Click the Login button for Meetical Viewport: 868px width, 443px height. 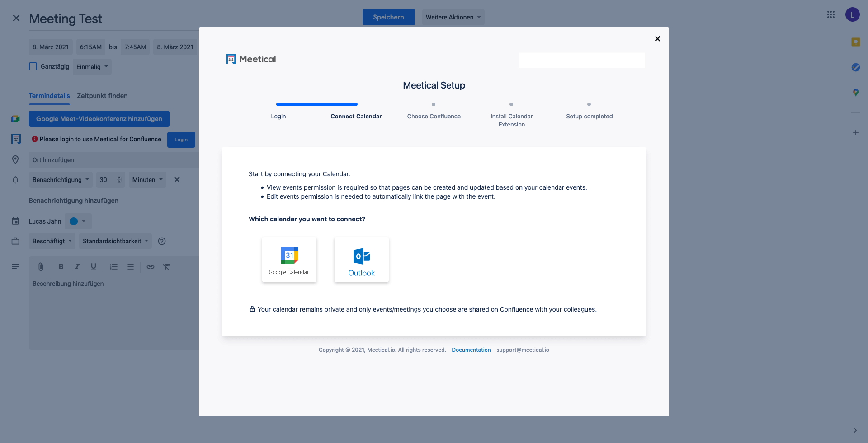tap(181, 140)
